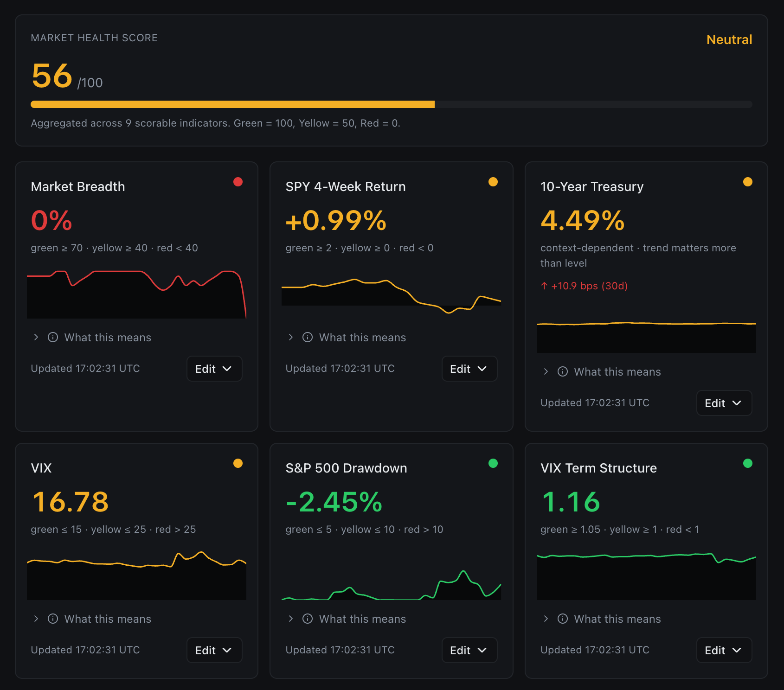Click the -2.45% drawdown value

click(x=334, y=502)
